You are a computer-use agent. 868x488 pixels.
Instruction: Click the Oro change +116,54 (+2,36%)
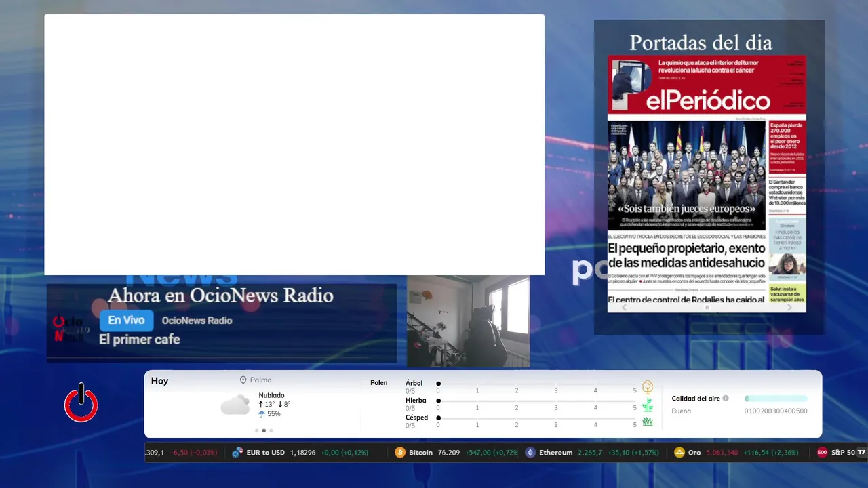(771, 453)
